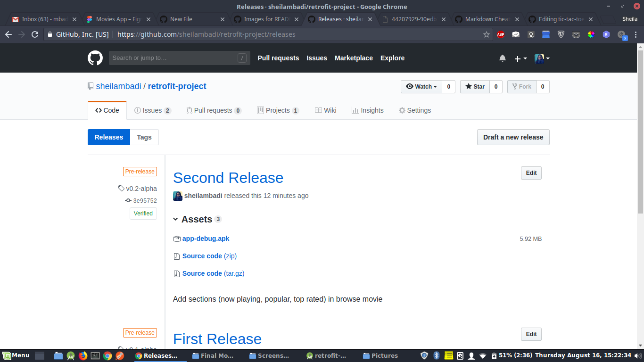The width and height of the screenshot is (644, 362).
Task: Switch to the Projects tab
Action: click(278, 110)
